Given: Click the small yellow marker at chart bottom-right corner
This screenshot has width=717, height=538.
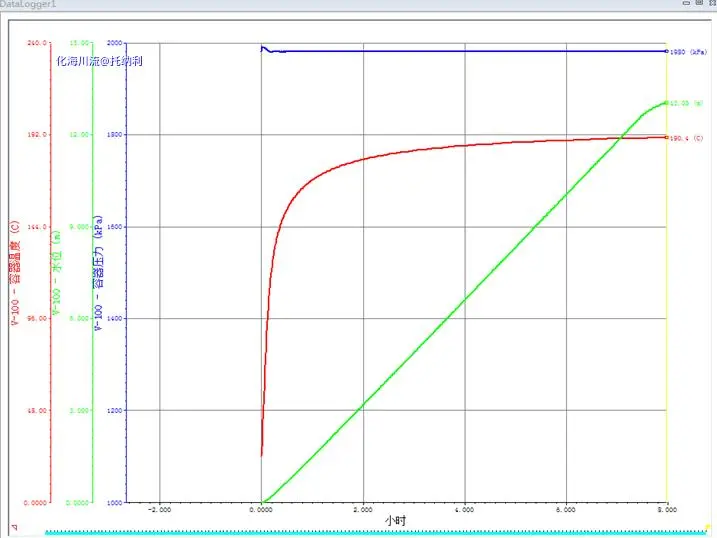Looking at the screenshot, I should point(708,527).
